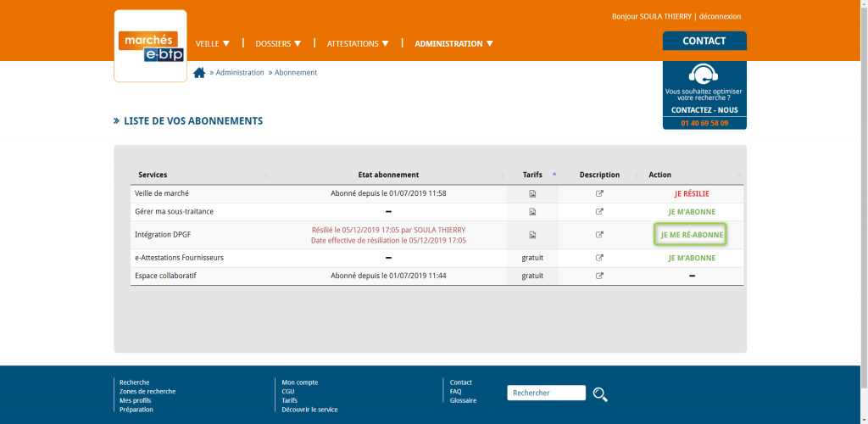Screen dimensions: 868x424
Task: Expand the ADMINISTRATION menu
Action: click(454, 44)
